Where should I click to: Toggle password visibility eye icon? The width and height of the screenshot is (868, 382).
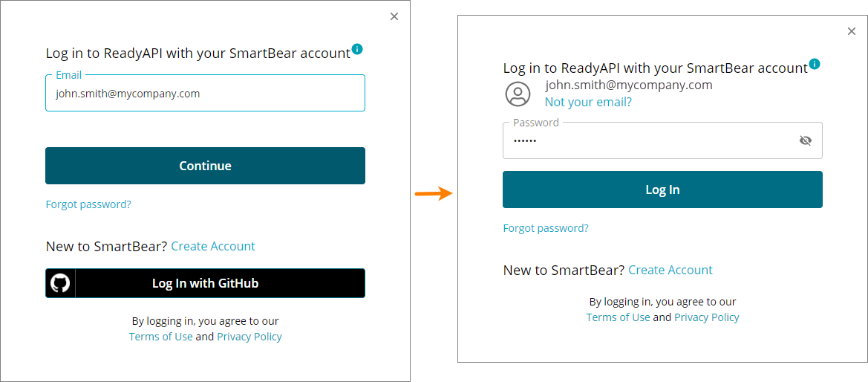pos(805,140)
